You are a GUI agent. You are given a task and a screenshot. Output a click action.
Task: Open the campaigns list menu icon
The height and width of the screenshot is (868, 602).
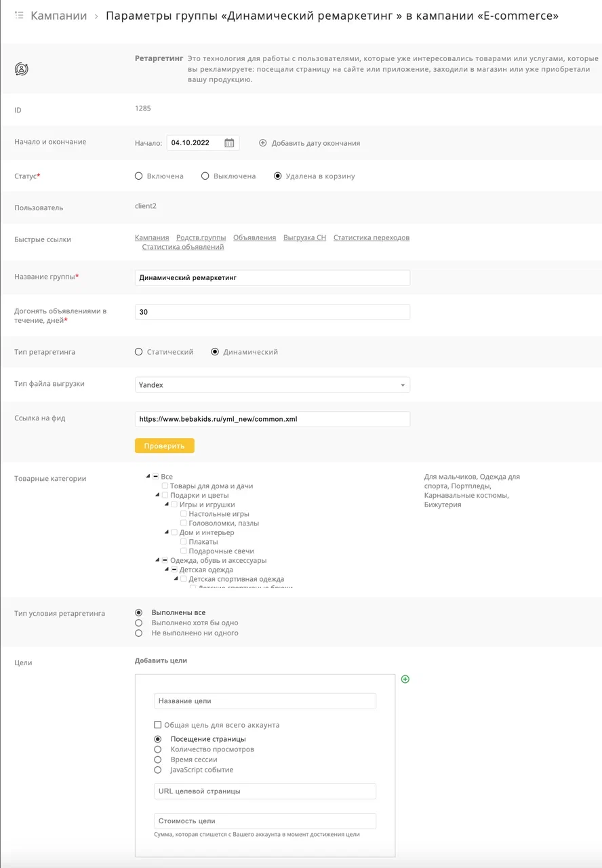pyautogui.click(x=20, y=16)
